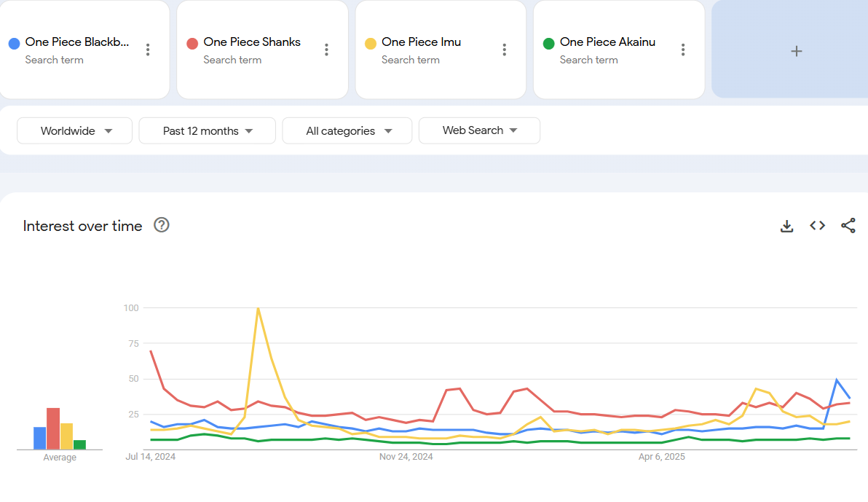Edit the One Piece Blackb... search term
The image size is (868, 502).
[77, 42]
